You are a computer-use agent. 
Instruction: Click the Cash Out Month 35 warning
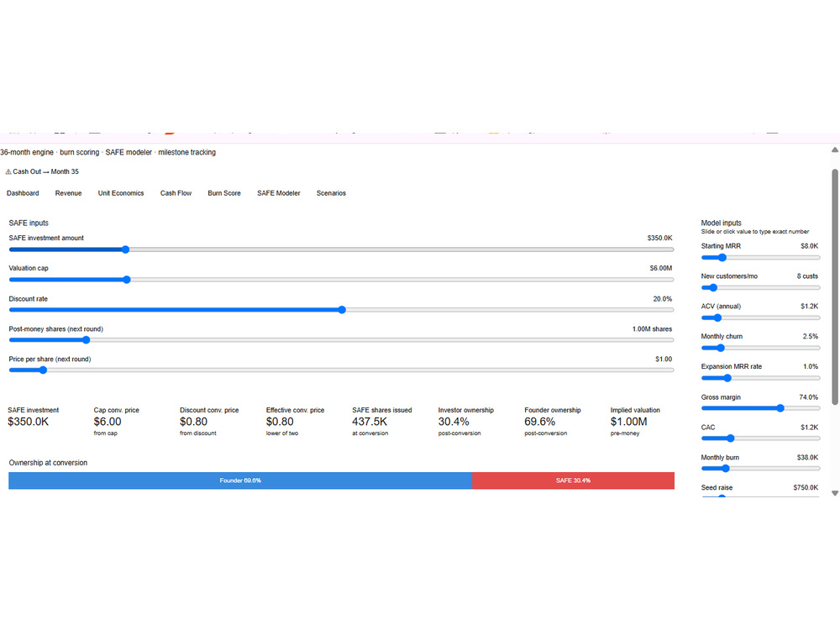42,171
